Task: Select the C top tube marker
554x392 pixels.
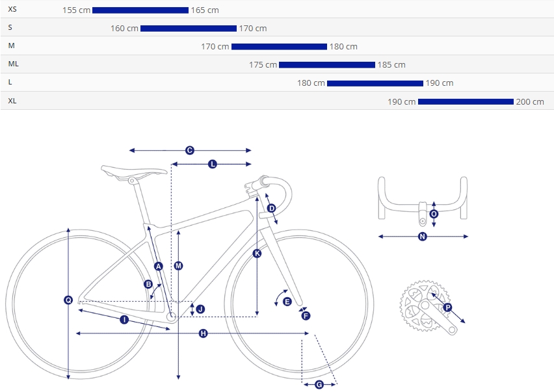Action: tap(190, 150)
